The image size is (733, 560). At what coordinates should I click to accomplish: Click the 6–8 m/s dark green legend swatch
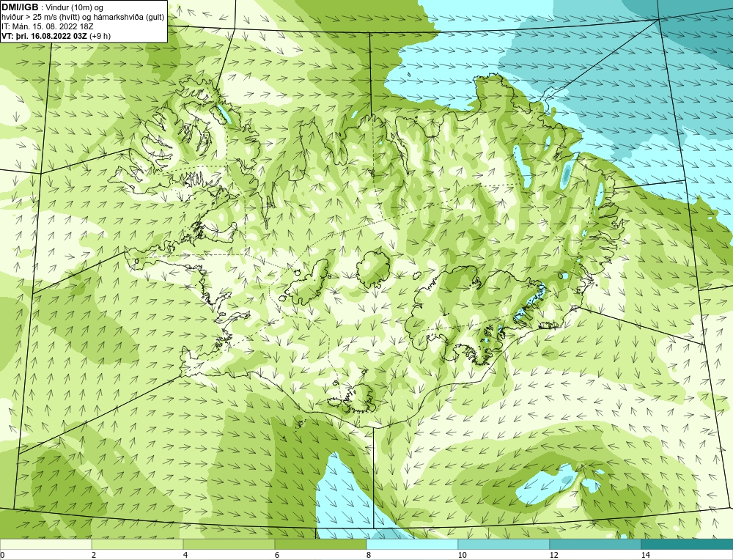(321, 545)
